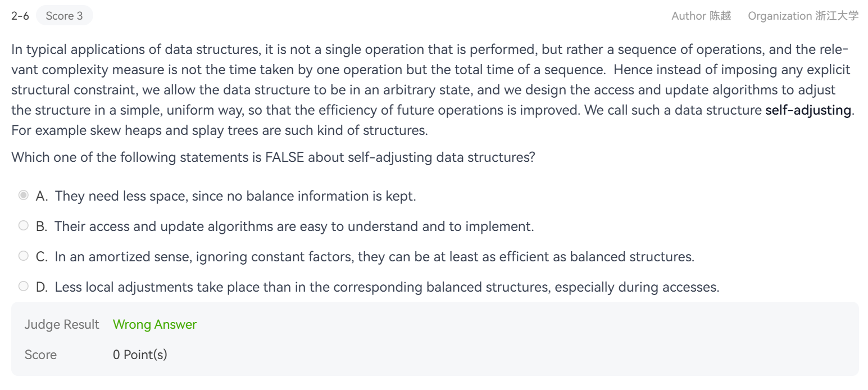The width and height of the screenshot is (868, 390).
Task: Choose option C radio button
Action: pyautogui.click(x=23, y=256)
